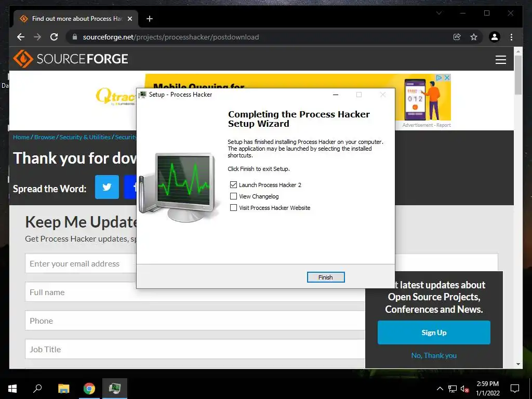Share this page from the address bar
Image resolution: width=532 pixels, height=399 pixels.
457,37
